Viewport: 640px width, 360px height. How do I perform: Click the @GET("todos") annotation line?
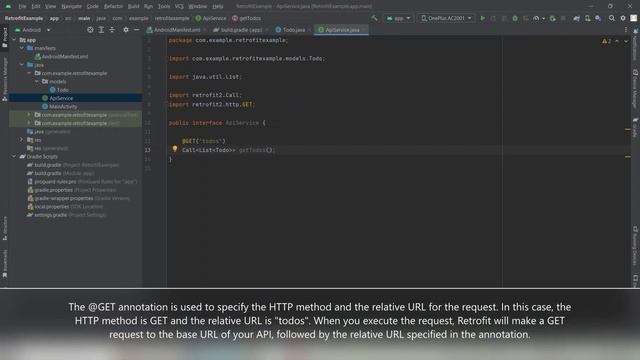[204, 141]
